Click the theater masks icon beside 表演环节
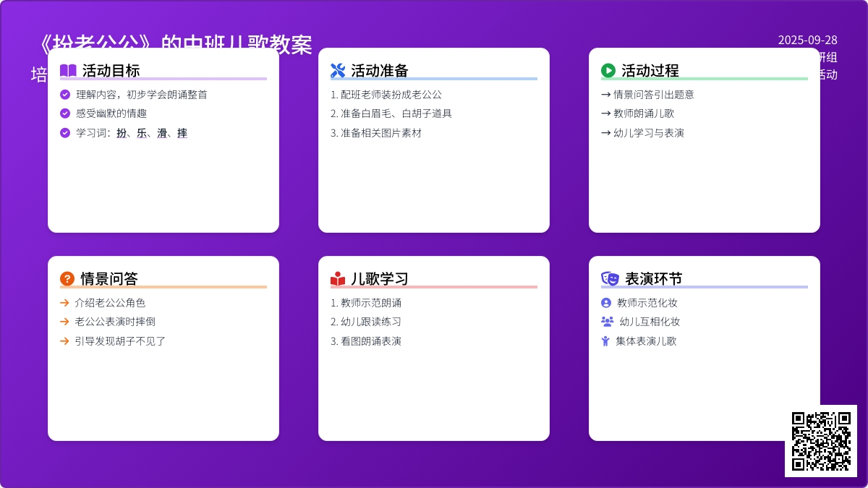The image size is (868, 488). tap(610, 279)
